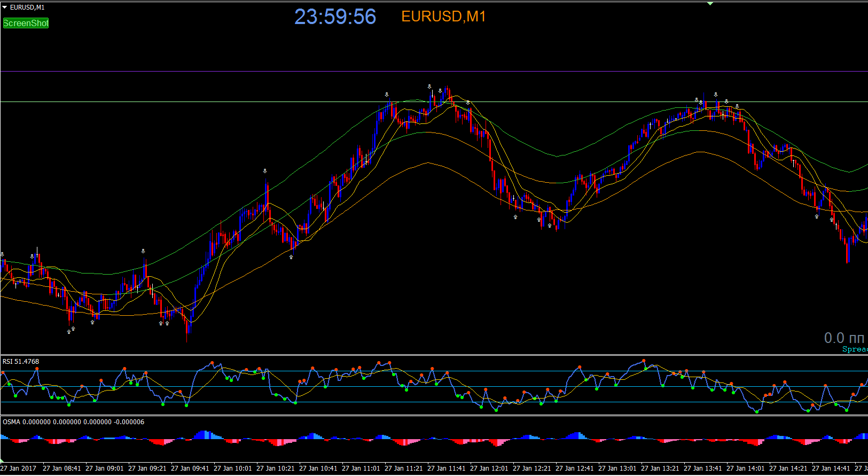Click the 27 Jan 14:21 time label
868x476 pixels.
click(788, 469)
